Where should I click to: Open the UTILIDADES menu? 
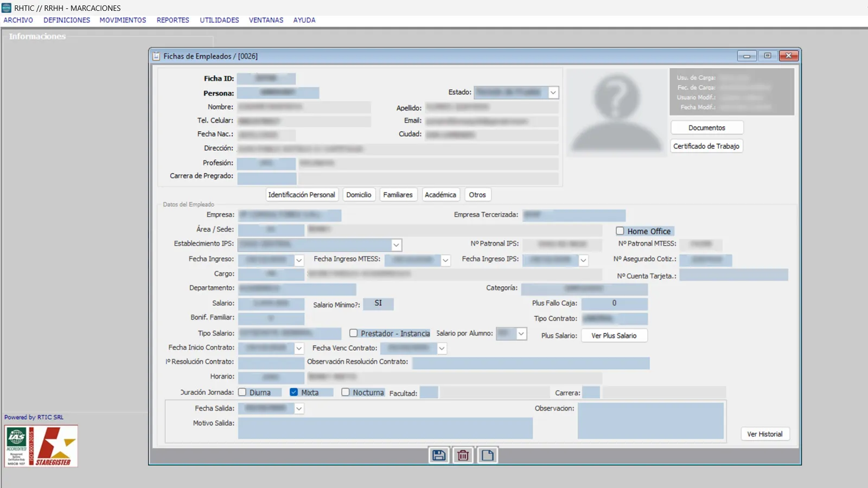click(x=219, y=20)
